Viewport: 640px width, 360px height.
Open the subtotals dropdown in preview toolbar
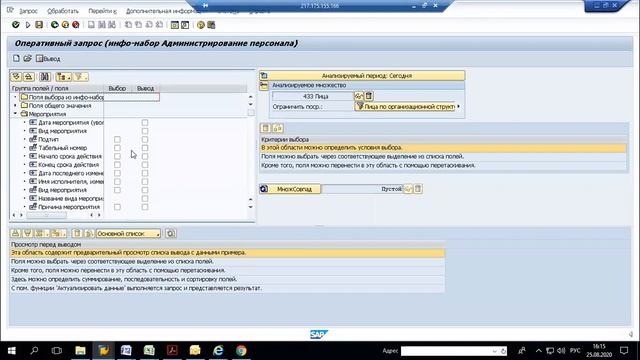click(x=58, y=233)
